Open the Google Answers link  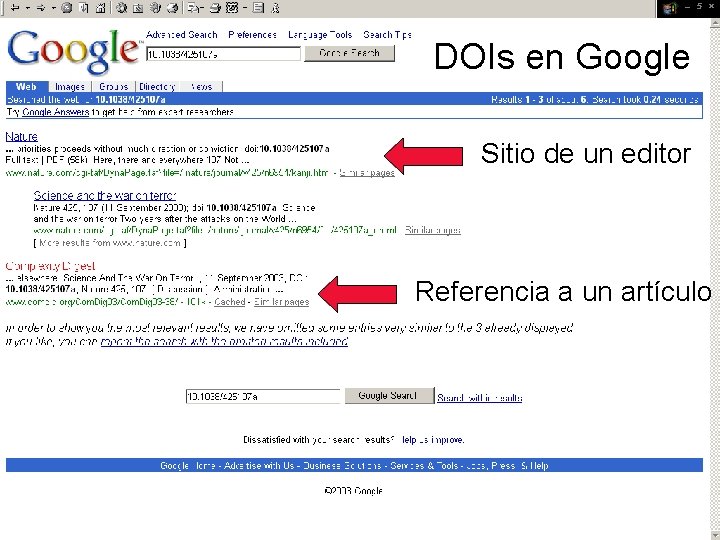coord(56,112)
